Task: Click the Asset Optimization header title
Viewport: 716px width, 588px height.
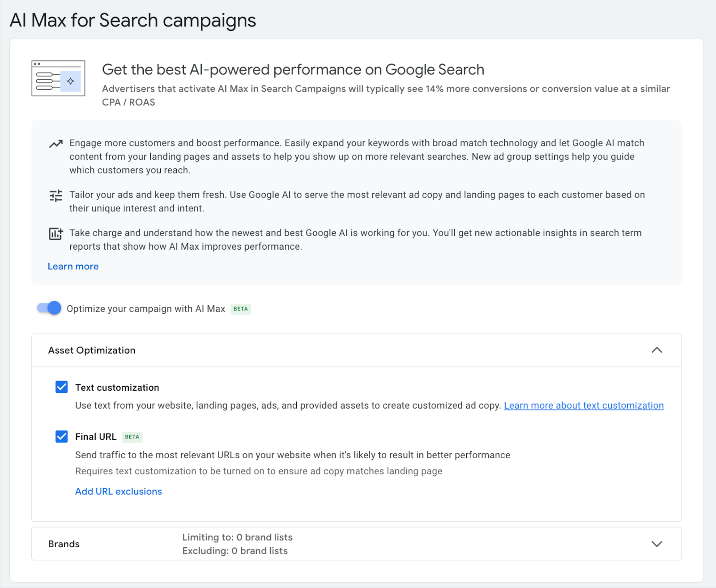Action: coord(92,350)
